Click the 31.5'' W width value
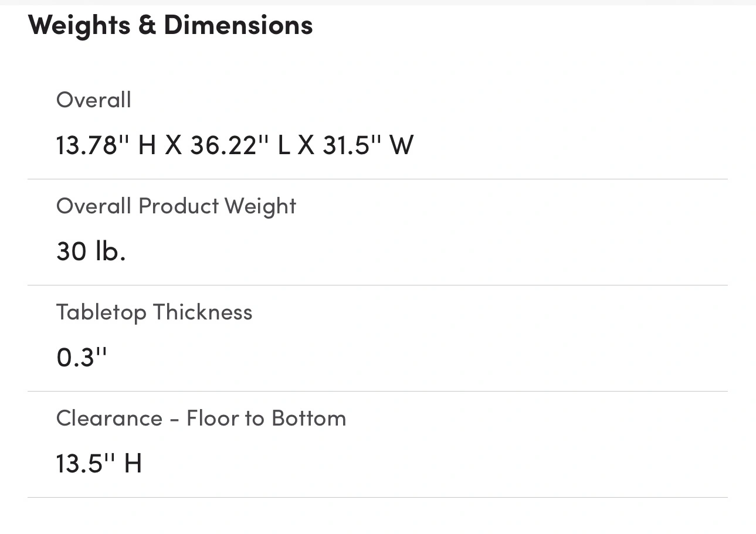 (368, 144)
